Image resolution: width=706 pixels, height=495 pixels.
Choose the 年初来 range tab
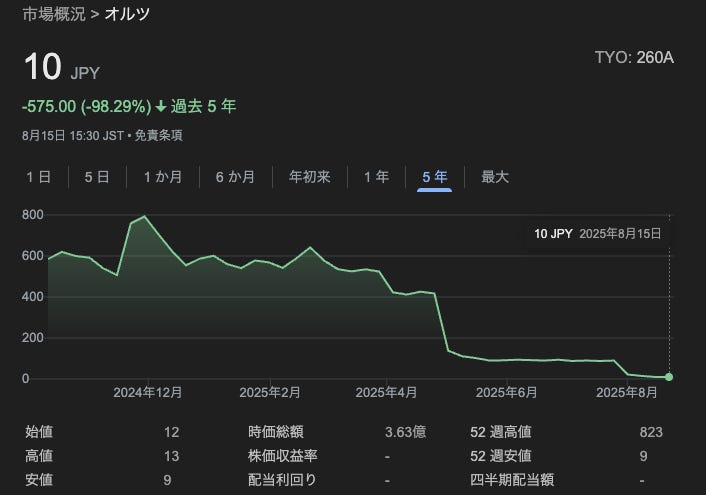pos(310,177)
